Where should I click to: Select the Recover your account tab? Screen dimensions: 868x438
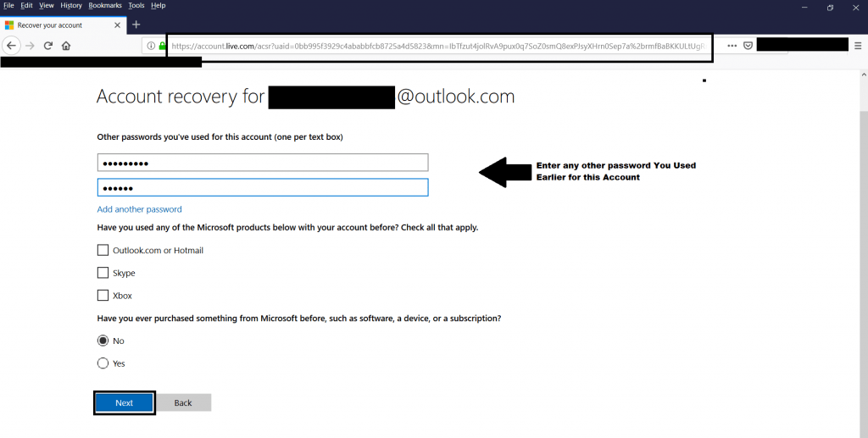click(x=63, y=25)
